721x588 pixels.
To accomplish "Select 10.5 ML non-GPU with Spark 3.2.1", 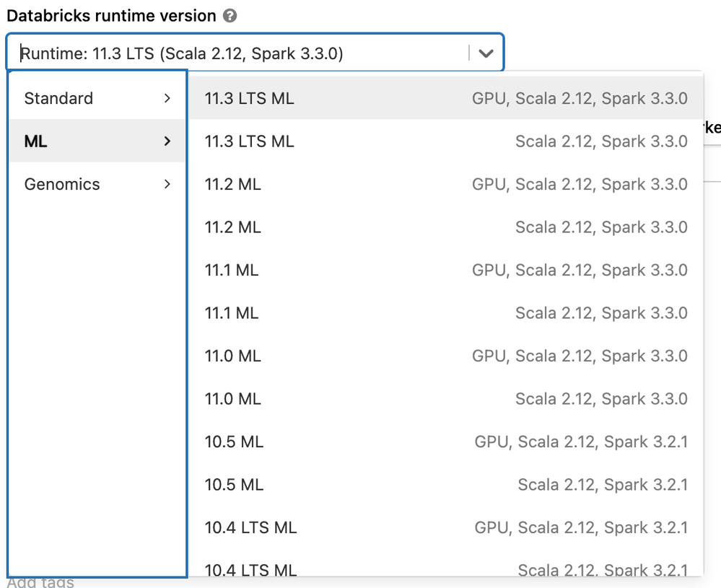I will 445,485.
